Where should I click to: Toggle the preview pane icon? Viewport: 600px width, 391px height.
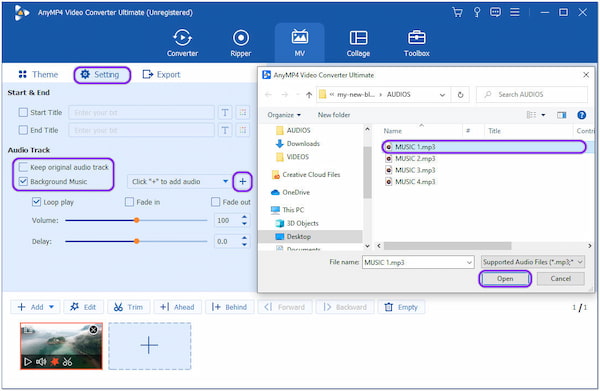click(561, 115)
